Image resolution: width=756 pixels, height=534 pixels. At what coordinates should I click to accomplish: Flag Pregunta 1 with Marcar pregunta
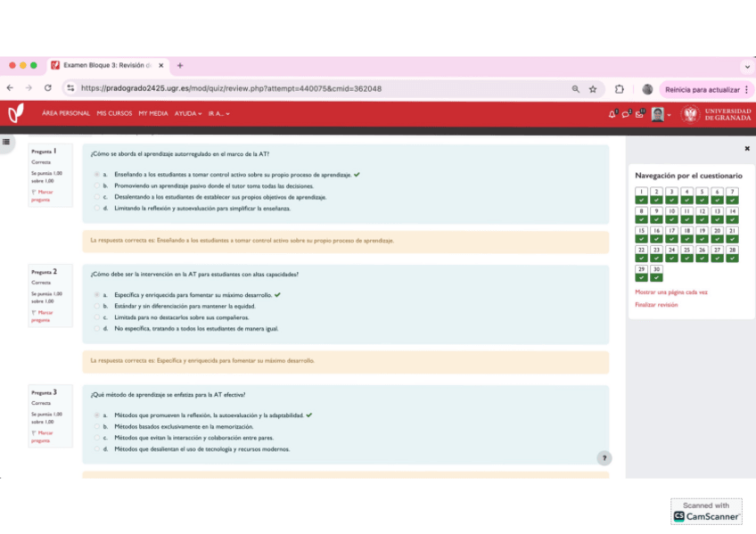[43, 195]
